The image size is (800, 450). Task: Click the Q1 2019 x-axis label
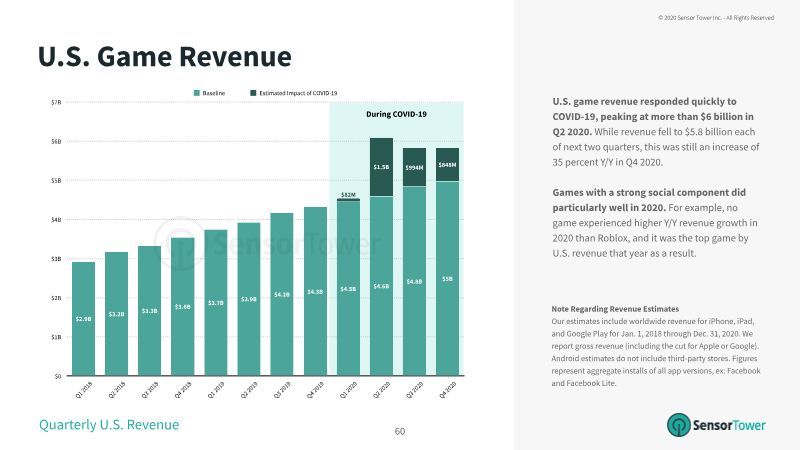tap(216, 390)
